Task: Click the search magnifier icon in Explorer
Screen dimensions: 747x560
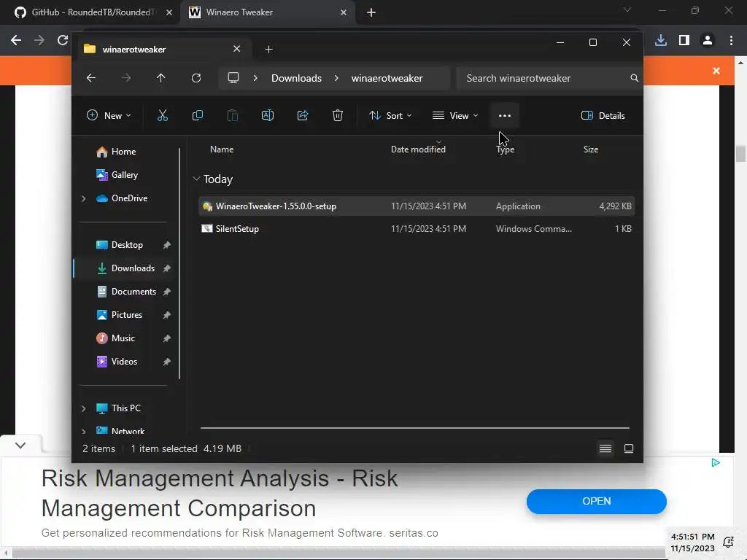Action: tap(634, 78)
